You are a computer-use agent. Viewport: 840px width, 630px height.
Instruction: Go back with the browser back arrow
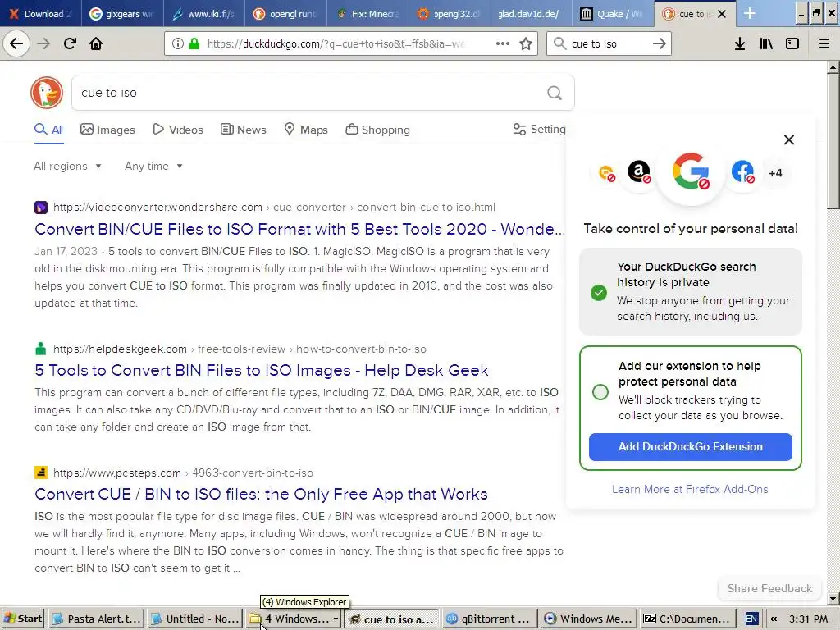click(x=16, y=43)
